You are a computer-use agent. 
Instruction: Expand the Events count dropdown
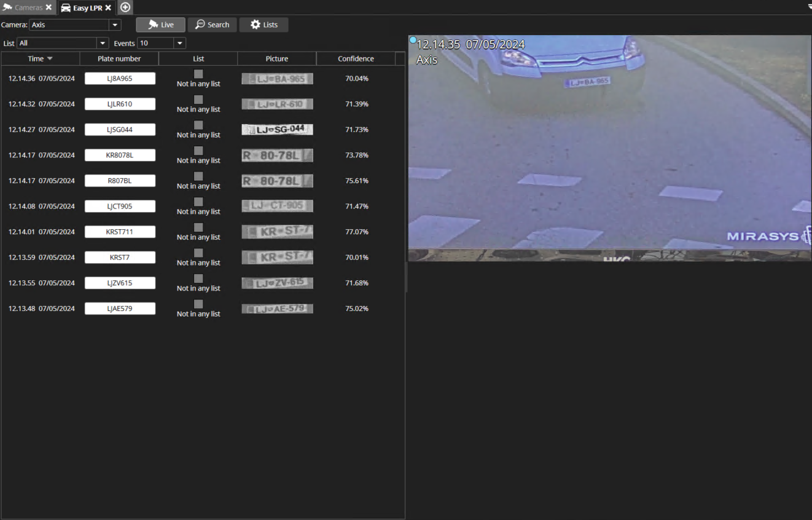[179, 44]
